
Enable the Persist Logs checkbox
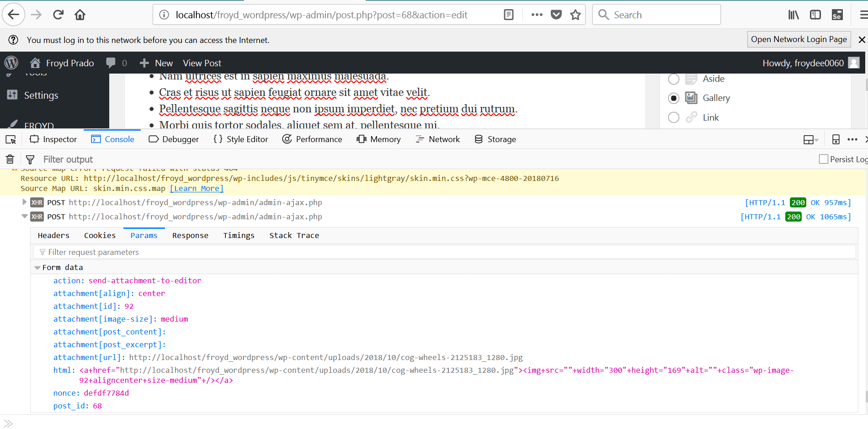point(823,159)
